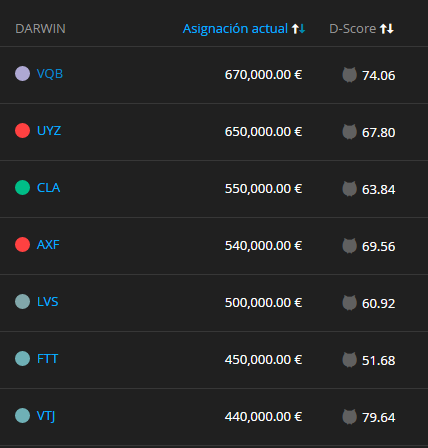428x448 pixels.
Task: Open the VQB darwin link
Action: coord(50,74)
